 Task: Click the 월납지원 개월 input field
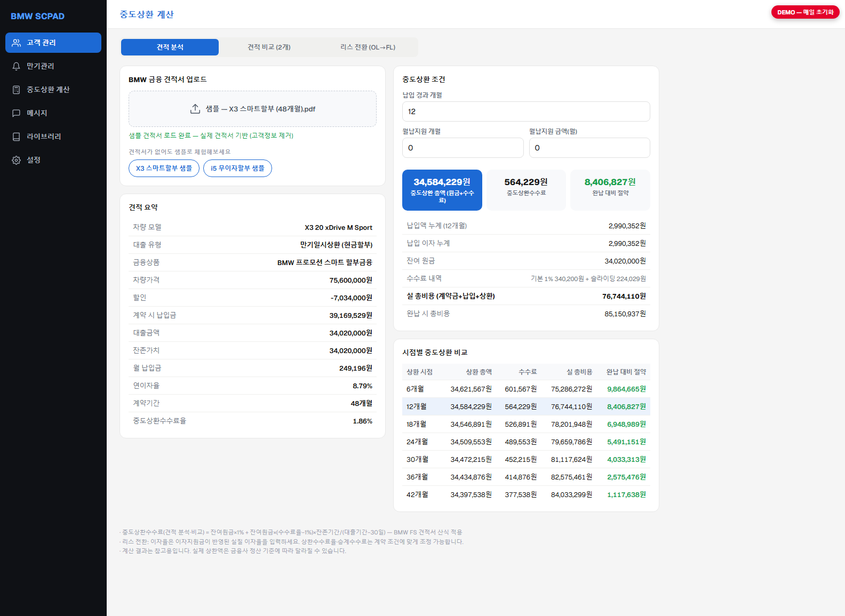pos(463,148)
